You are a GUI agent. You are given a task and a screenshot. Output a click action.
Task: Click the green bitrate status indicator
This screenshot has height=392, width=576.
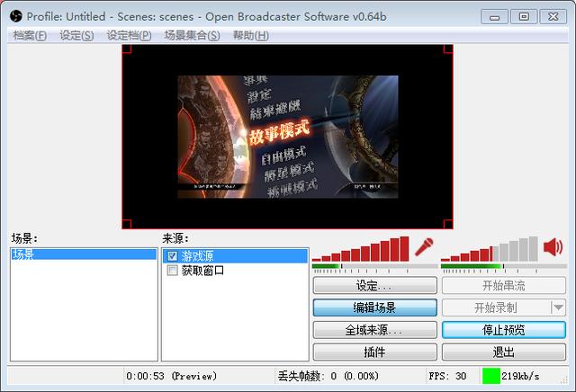490,376
